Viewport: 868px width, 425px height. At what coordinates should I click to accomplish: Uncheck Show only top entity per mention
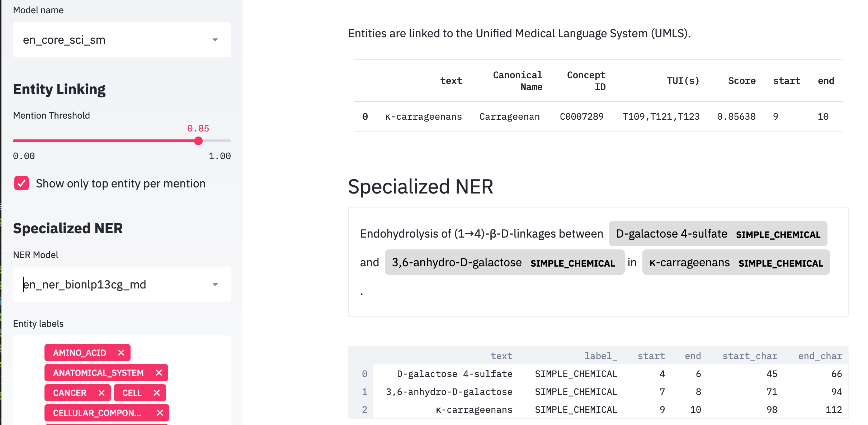point(21,183)
